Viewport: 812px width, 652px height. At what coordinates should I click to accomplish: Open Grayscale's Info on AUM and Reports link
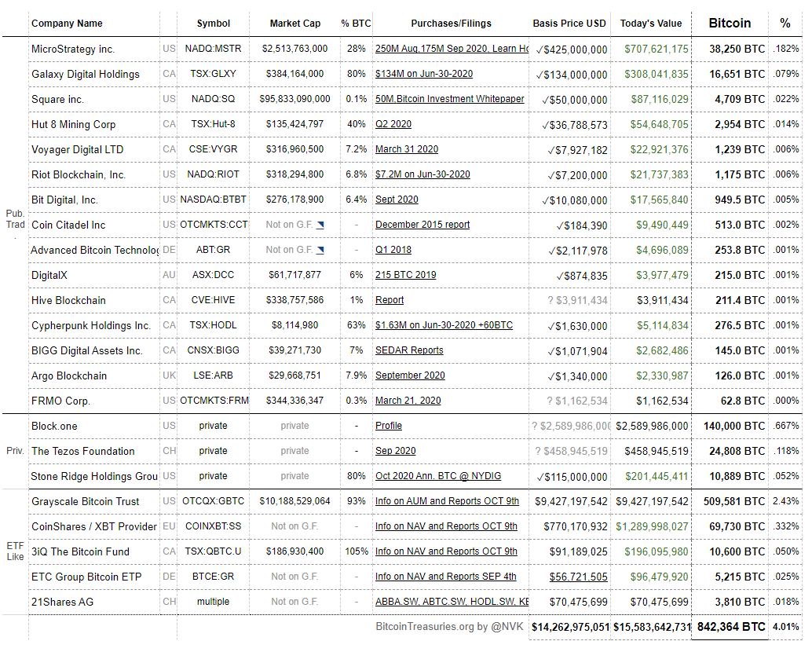click(447, 501)
